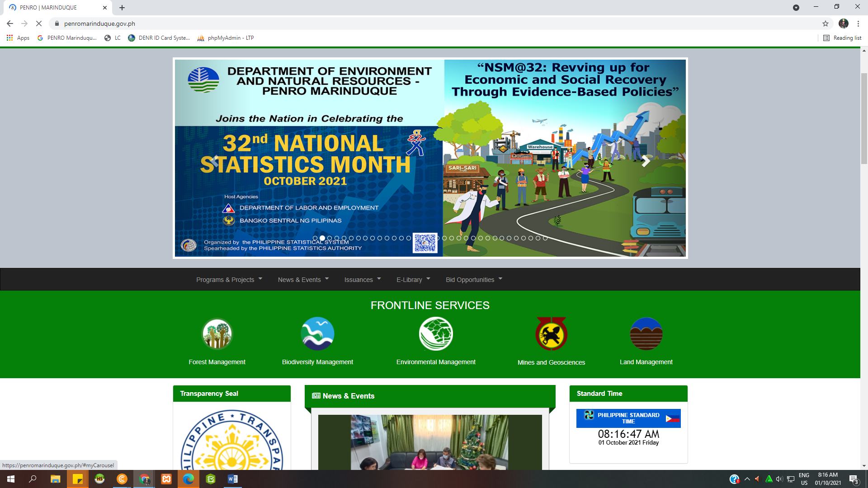Open File Explorer from taskbar
The width and height of the screenshot is (868, 488).
pyautogui.click(x=56, y=479)
